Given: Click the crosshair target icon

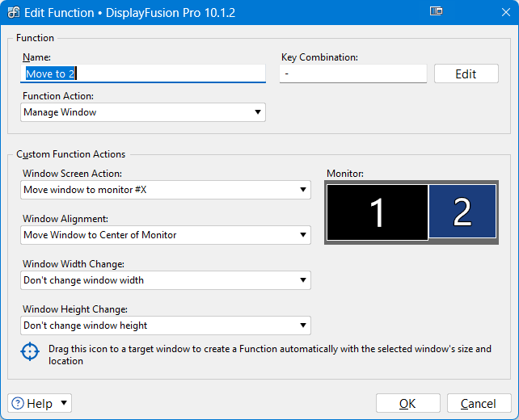Looking at the screenshot, I should click(30, 352).
